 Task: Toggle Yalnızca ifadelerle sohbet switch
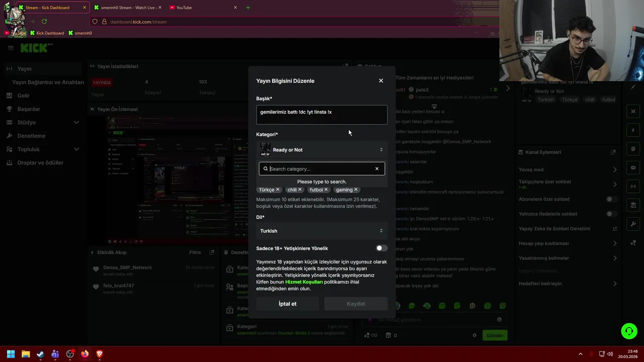[611, 214]
